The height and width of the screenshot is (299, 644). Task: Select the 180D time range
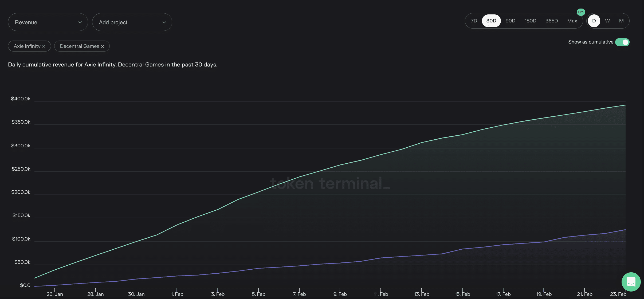click(x=530, y=21)
